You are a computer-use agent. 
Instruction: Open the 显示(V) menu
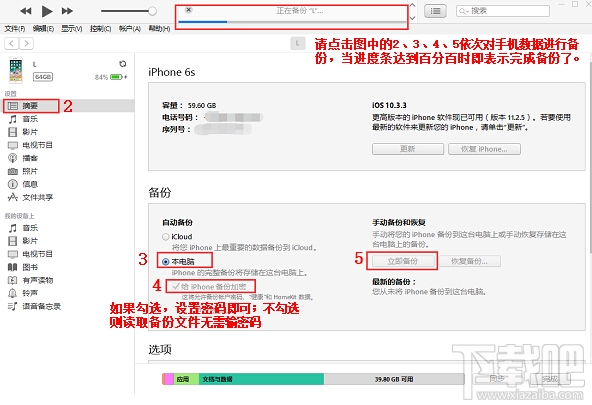pyautogui.click(x=72, y=29)
